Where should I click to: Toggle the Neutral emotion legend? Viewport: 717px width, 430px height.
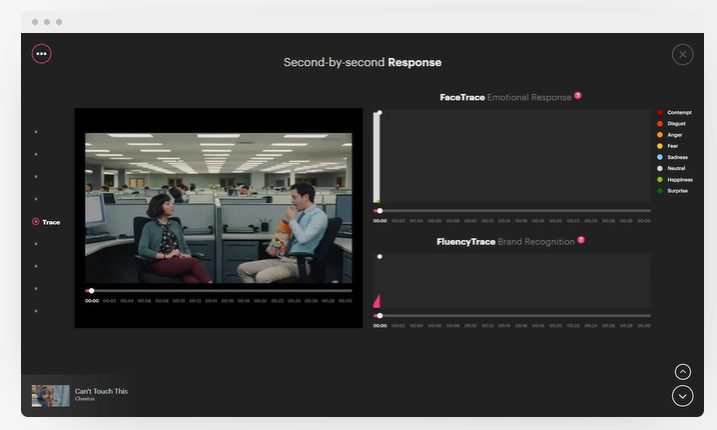pyautogui.click(x=671, y=168)
